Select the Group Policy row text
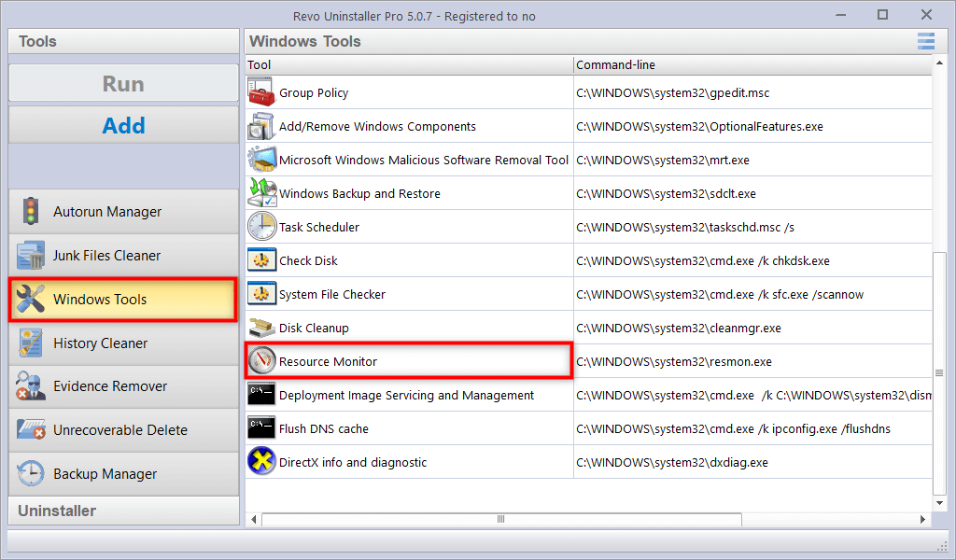 pos(314,92)
